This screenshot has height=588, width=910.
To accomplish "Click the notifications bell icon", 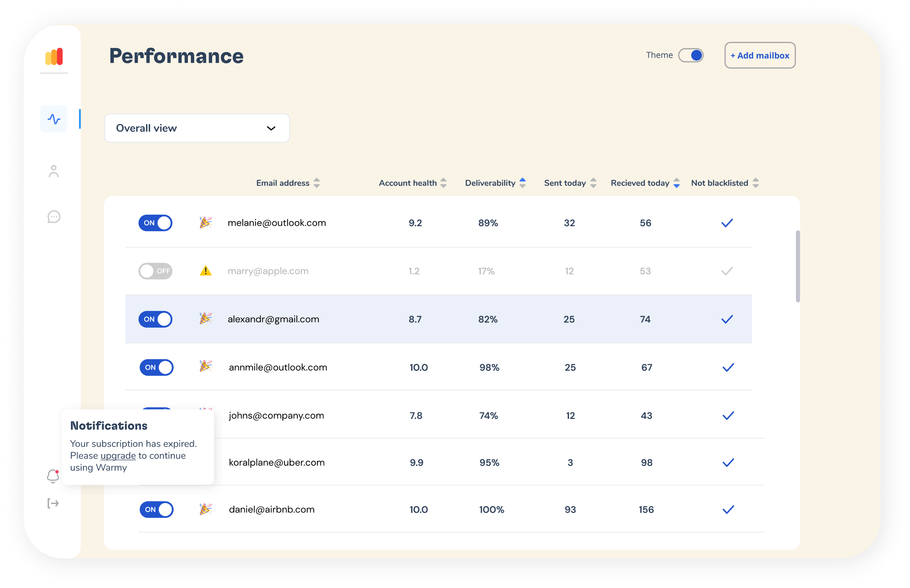I will point(53,476).
